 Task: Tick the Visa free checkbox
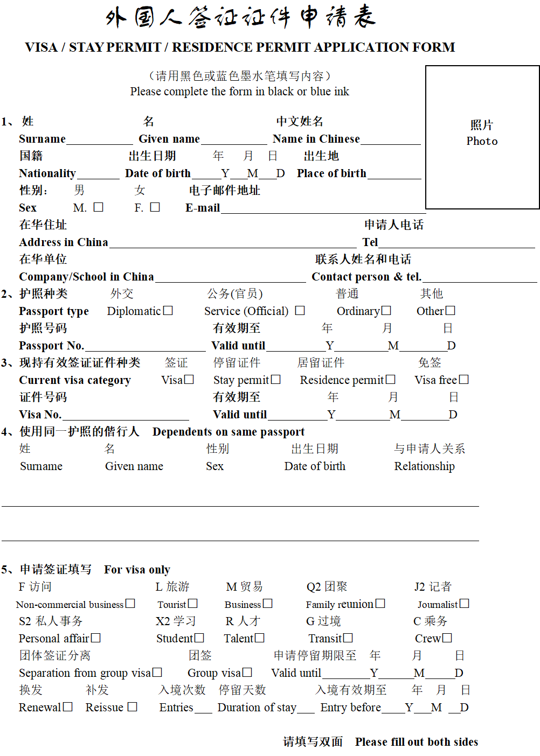(463, 380)
